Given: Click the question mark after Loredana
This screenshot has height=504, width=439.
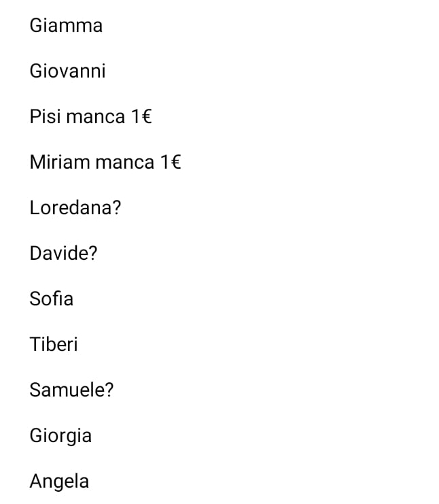Looking at the screenshot, I should click(x=116, y=208).
